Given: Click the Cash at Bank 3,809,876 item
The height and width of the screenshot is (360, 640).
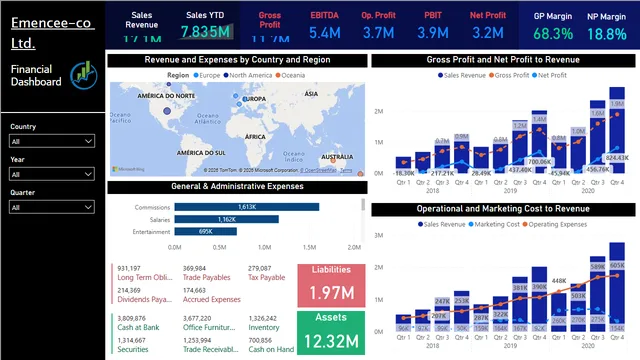Looking at the screenshot, I should point(138,323).
